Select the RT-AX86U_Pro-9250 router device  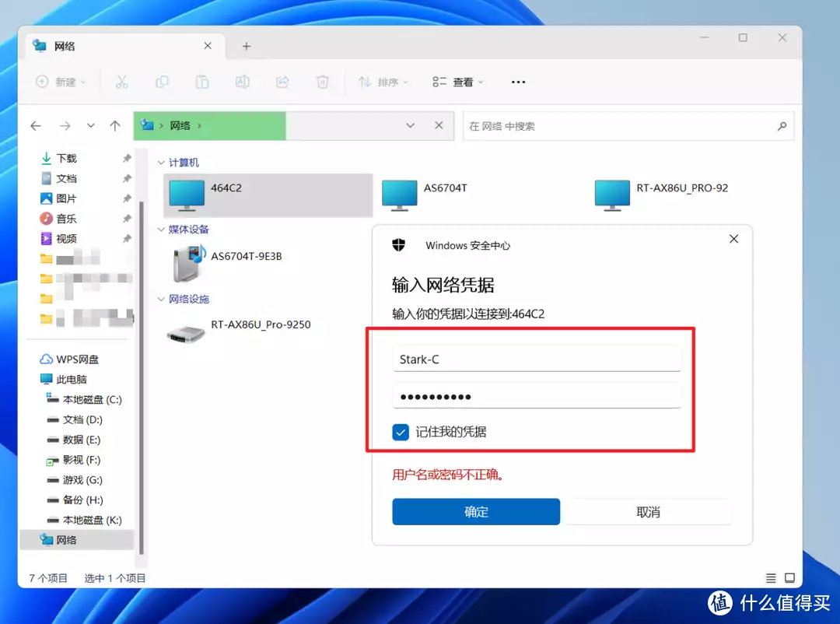239,331
